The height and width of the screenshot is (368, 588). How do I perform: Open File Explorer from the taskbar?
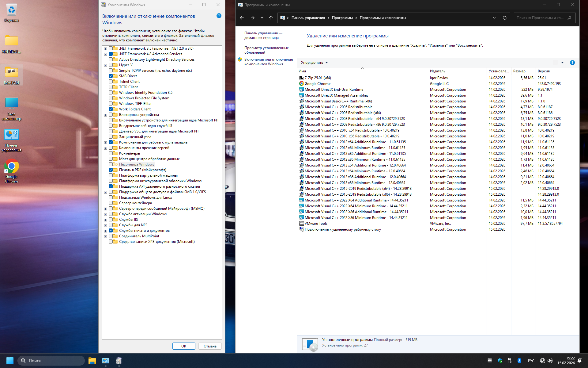pyautogui.click(x=92, y=361)
